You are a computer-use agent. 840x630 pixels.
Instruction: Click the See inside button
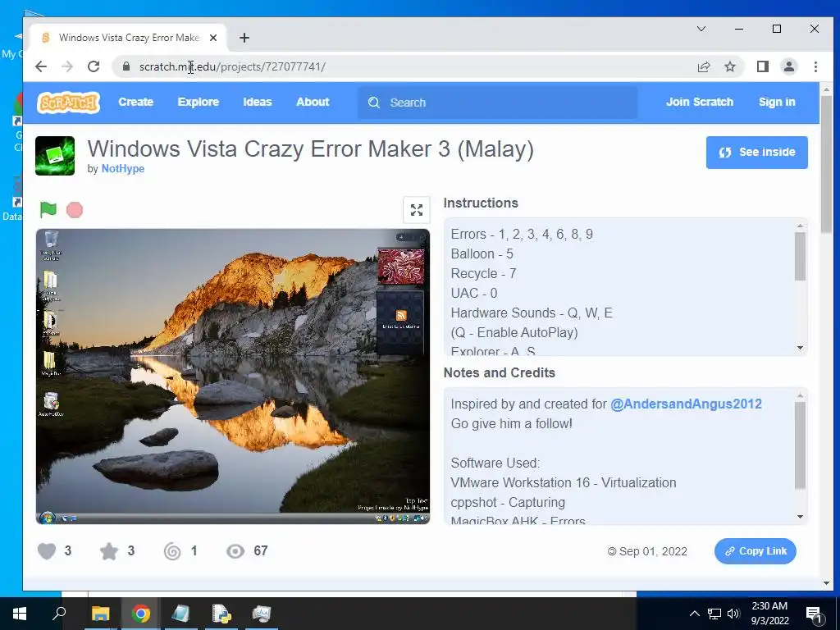[756, 153]
